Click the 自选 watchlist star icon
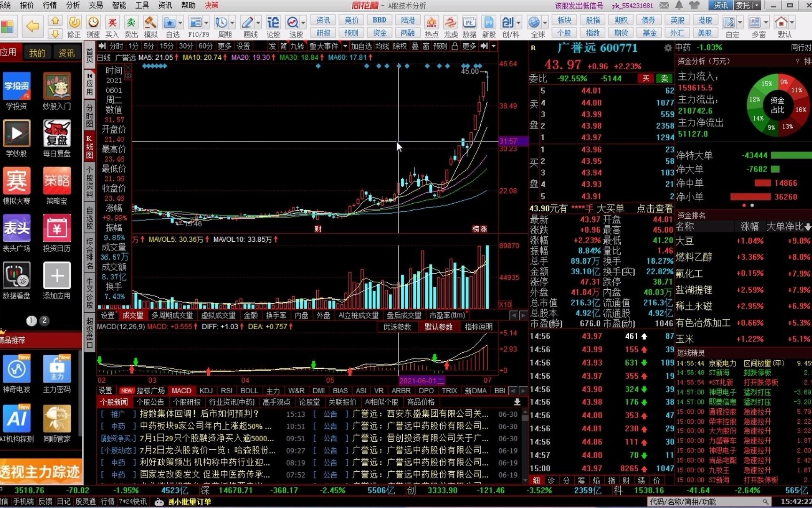Image resolution: width=812 pixels, height=508 pixels. click(169, 23)
